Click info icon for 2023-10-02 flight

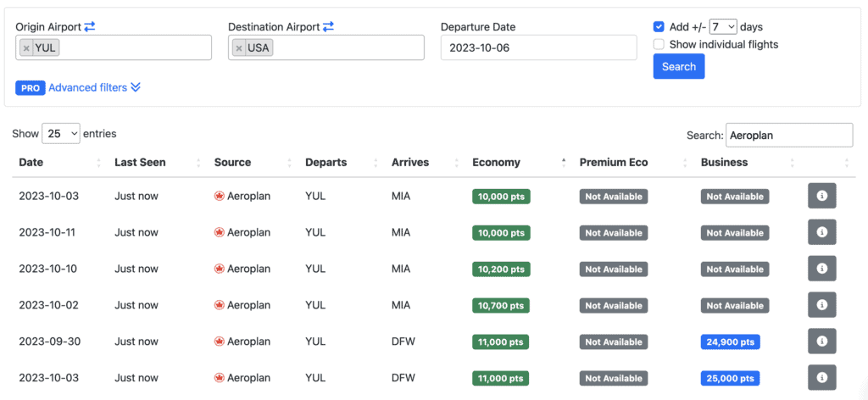[x=821, y=305]
